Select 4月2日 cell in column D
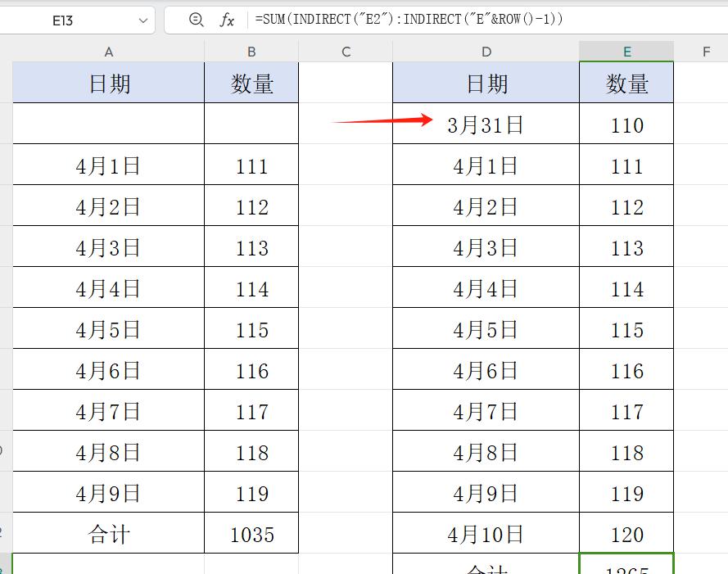The image size is (728, 574). point(486,206)
